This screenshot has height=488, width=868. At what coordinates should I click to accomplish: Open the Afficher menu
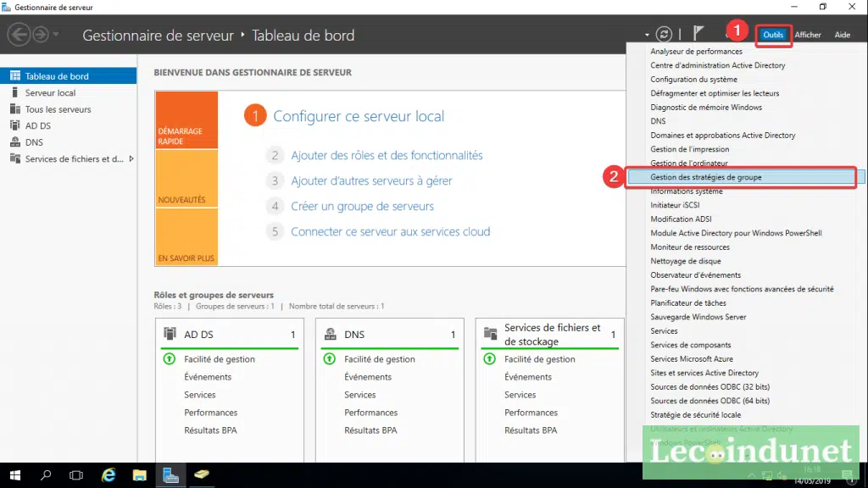tap(808, 34)
